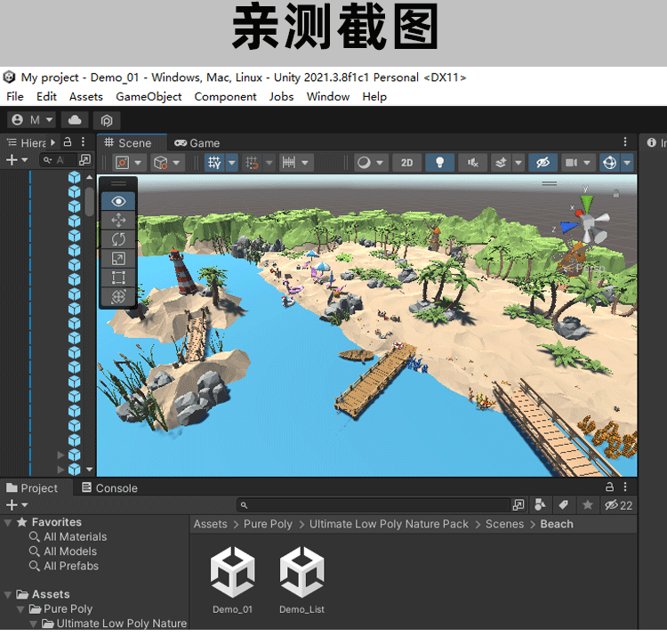Add new object via Hierarchy plus button
Viewport: 667px width, 644px height.
tap(17, 160)
